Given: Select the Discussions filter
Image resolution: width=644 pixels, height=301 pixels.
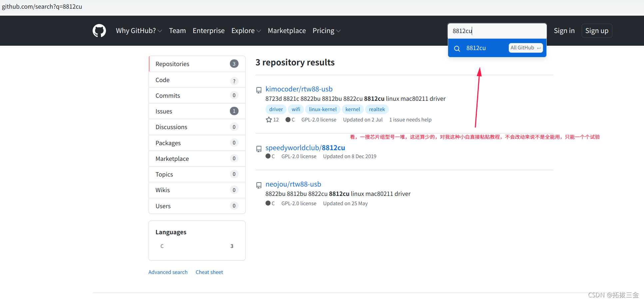Looking at the screenshot, I should point(197,127).
